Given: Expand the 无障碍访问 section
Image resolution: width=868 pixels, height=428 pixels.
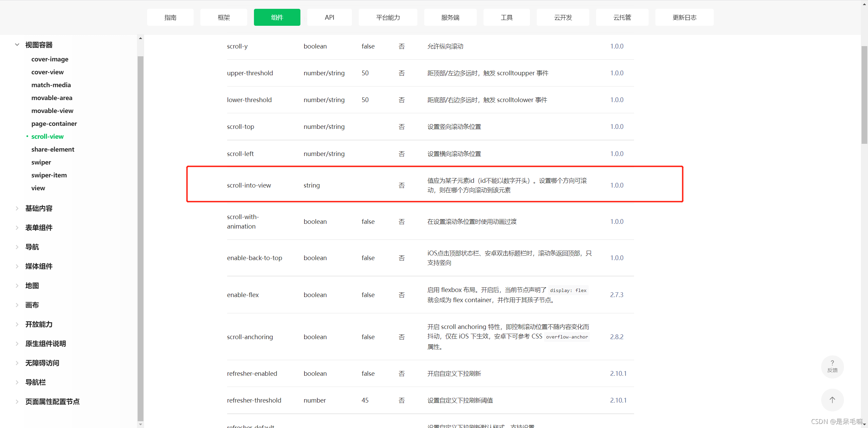Looking at the screenshot, I should tap(42, 363).
